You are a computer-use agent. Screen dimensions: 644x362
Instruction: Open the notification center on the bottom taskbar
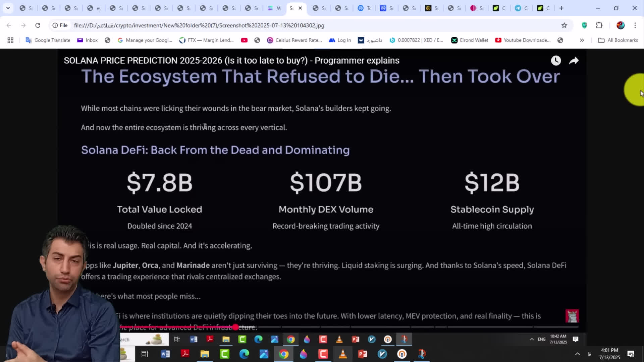(631, 354)
